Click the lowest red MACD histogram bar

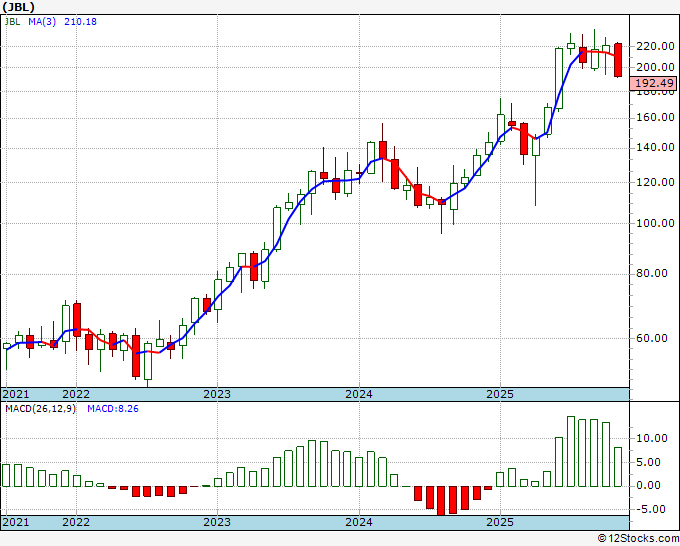click(441, 500)
